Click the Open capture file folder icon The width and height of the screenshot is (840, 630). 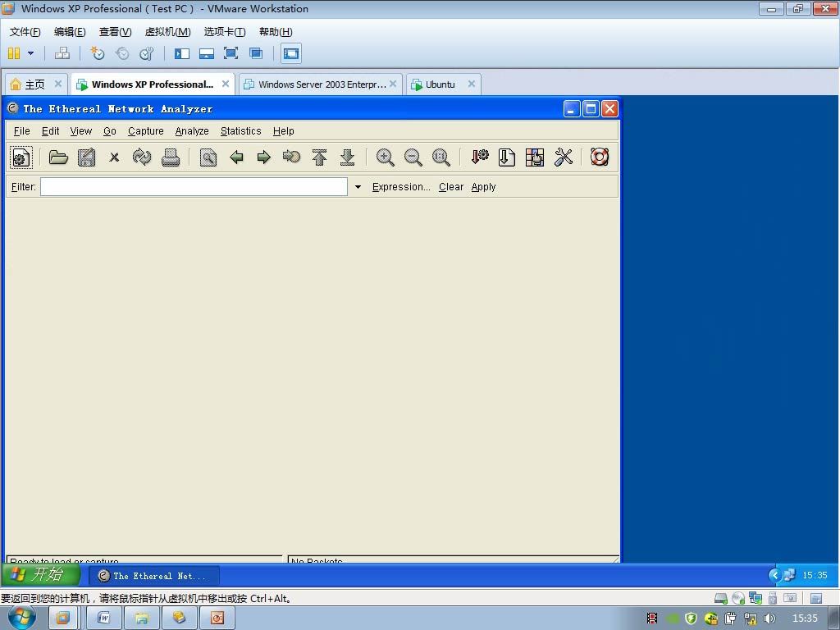58,157
